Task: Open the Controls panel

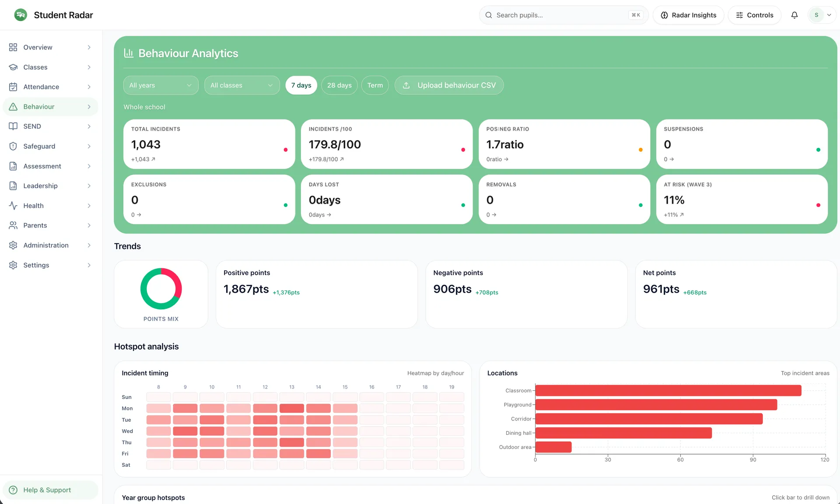Action: [x=754, y=15]
